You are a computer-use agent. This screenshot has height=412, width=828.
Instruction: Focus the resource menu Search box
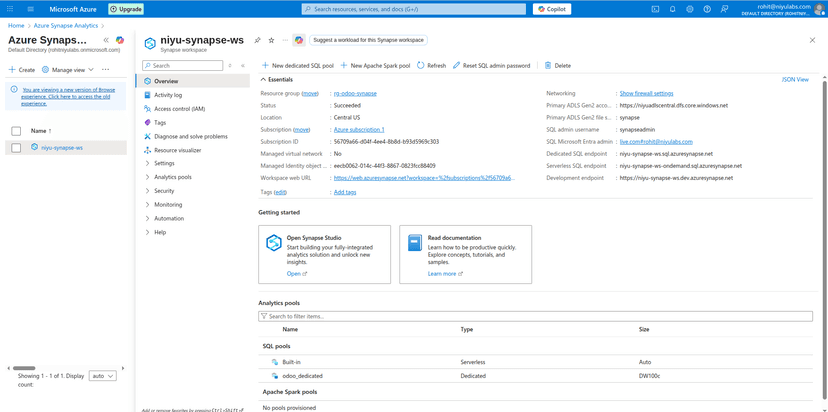(x=183, y=65)
